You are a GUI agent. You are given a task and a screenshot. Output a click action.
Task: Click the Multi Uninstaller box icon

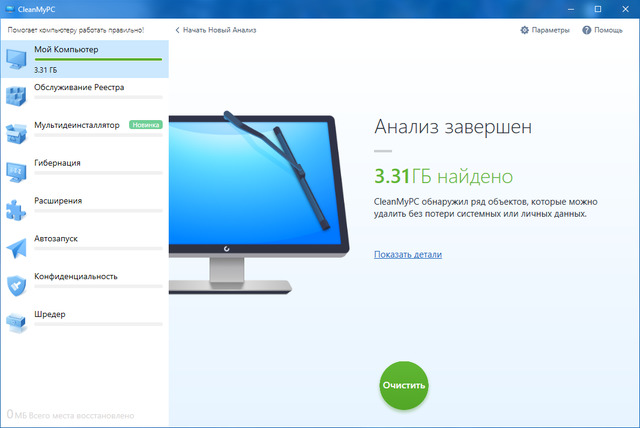[16, 134]
